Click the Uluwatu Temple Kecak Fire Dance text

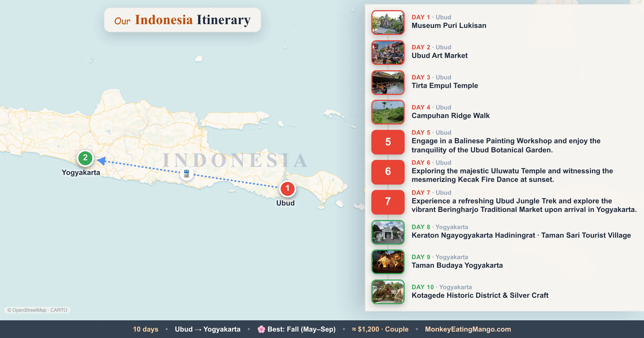coord(512,175)
